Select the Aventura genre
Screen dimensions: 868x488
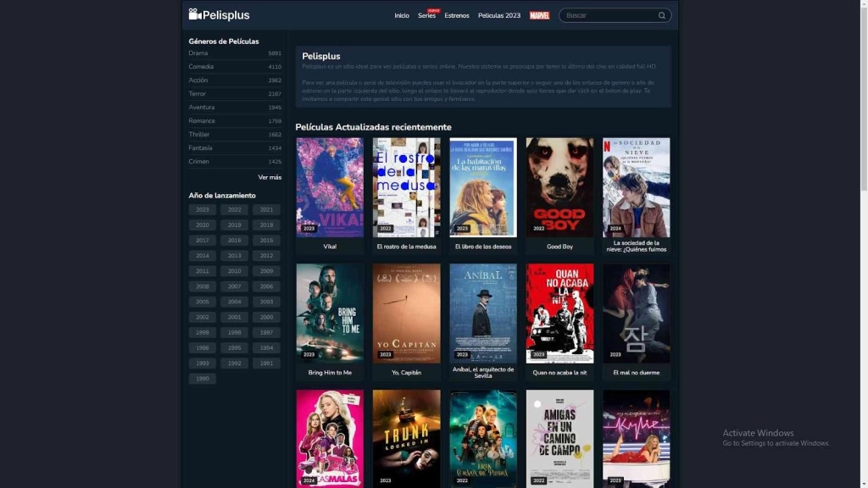(235, 108)
